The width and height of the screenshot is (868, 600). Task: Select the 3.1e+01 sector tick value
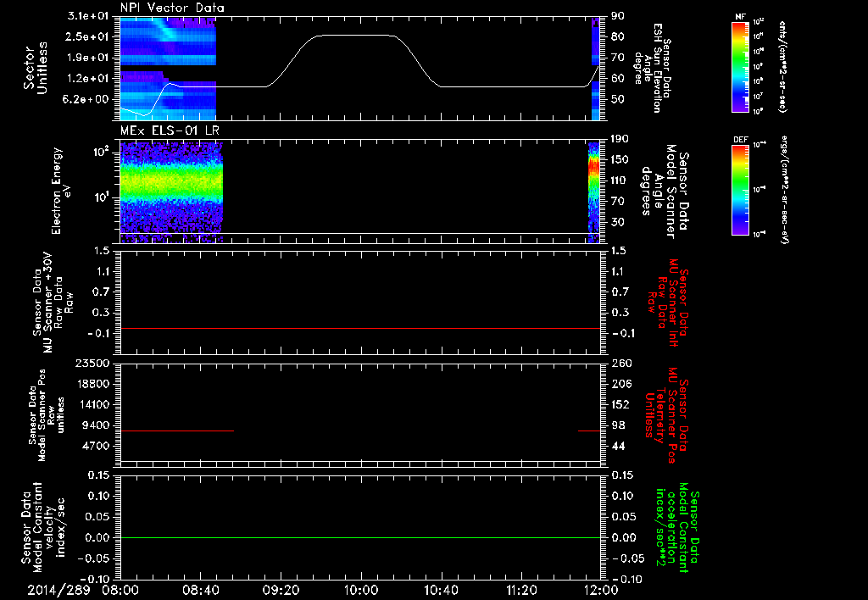point(87,16)
